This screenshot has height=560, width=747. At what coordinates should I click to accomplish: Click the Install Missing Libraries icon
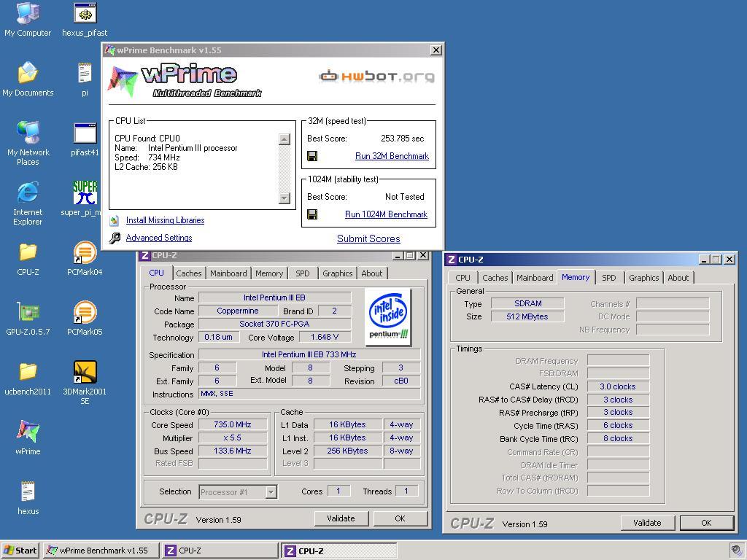115,220
